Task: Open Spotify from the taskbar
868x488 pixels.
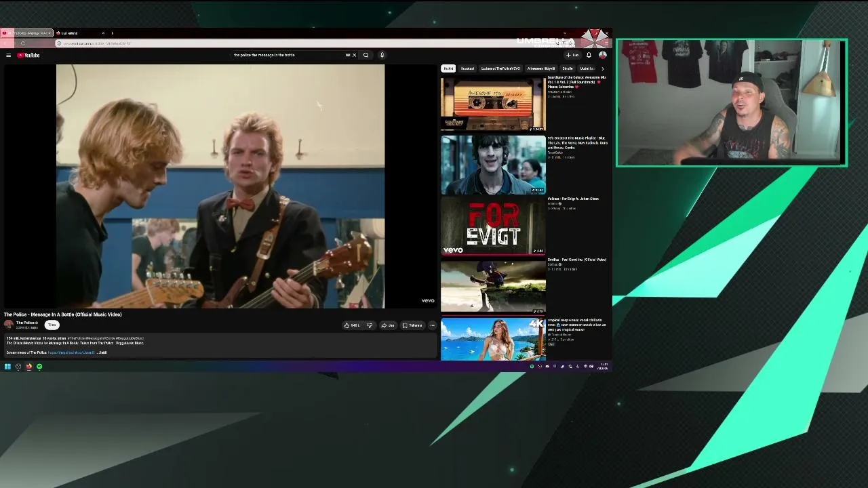Action: click(x=39, y=367)
